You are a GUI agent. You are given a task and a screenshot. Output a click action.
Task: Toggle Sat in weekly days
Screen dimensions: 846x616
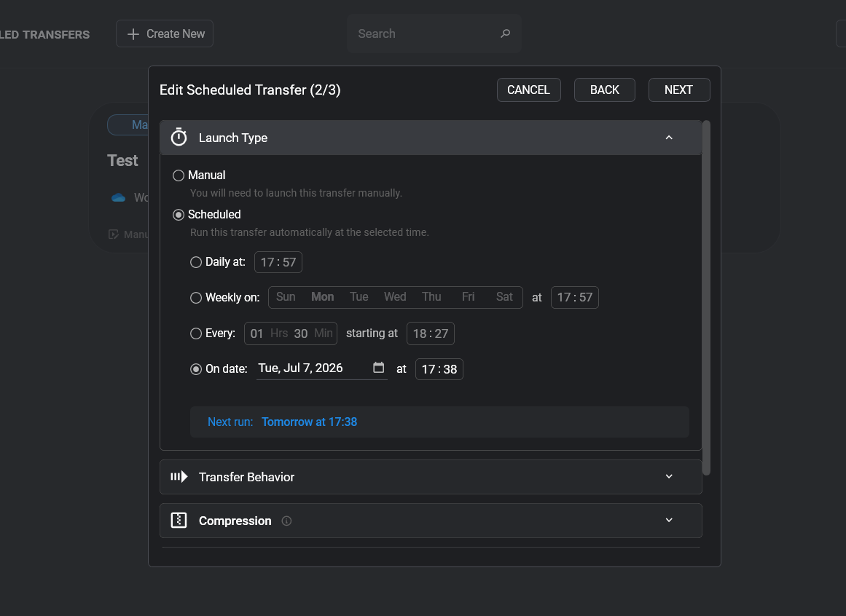tap(504, 297)
